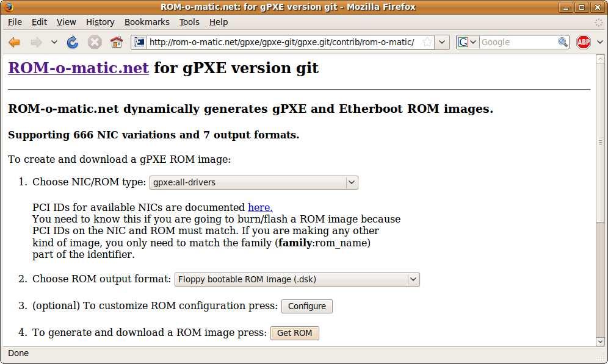Open the ROM output format dropdown
This screenshot has width=608, height=364.
coord(297,279)
